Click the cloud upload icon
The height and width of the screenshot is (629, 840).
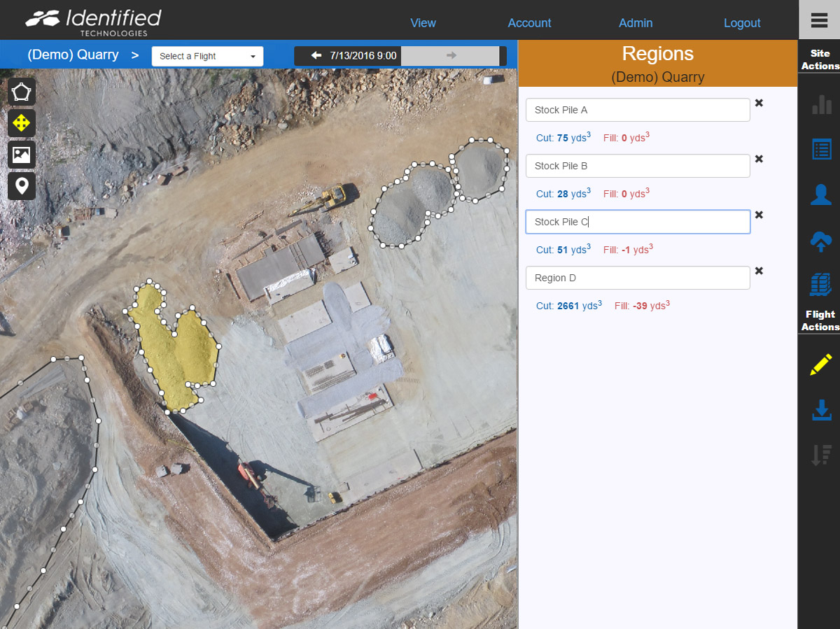click(820, 241)
